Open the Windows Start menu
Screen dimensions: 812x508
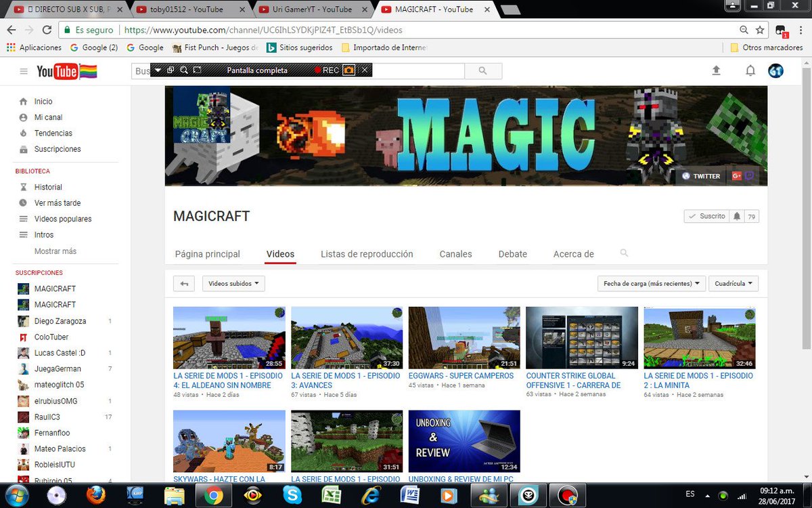coord(16,495)
